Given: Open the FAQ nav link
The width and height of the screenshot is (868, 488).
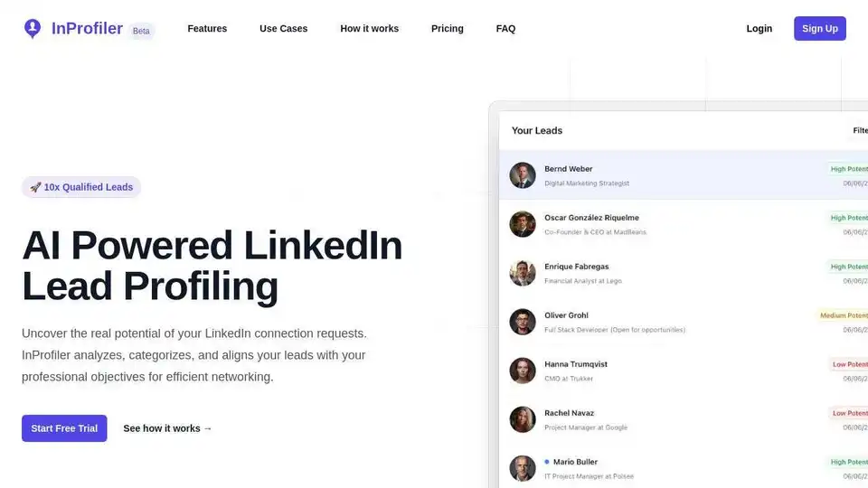Looking at the screenshot, I should coord(505,28).
